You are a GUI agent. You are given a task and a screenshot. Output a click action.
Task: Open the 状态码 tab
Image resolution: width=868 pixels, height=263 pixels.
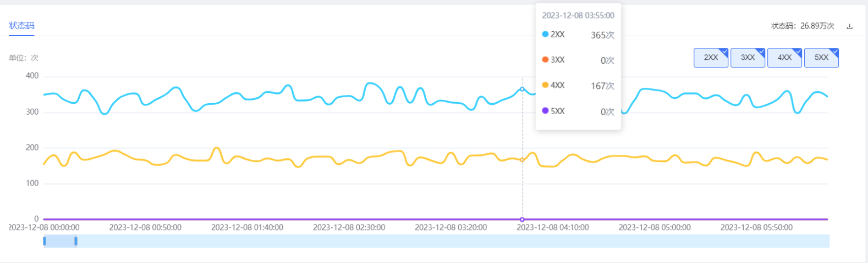21,26
